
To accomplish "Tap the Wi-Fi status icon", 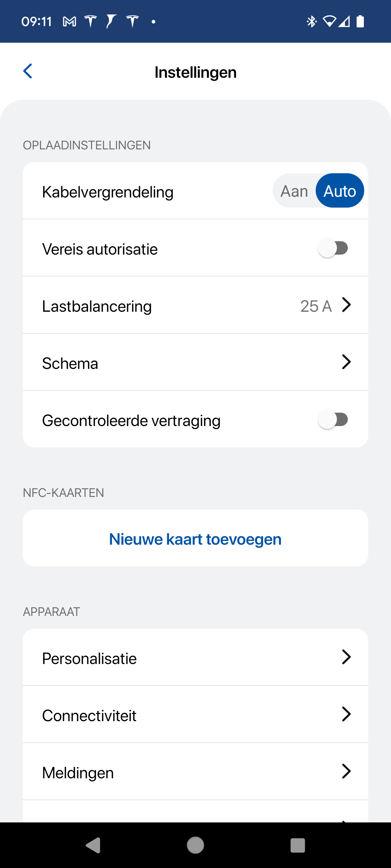I will pos(329,22).
